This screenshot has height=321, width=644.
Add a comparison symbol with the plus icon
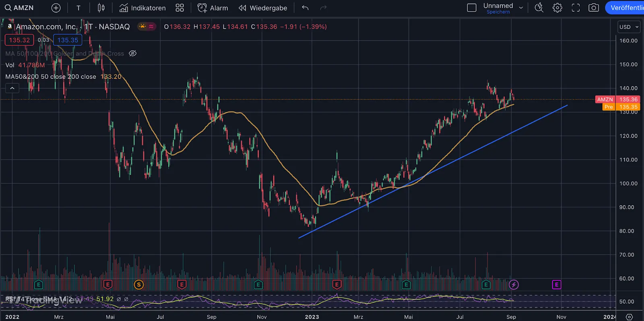pyautogui.click(x=56, y=8)
